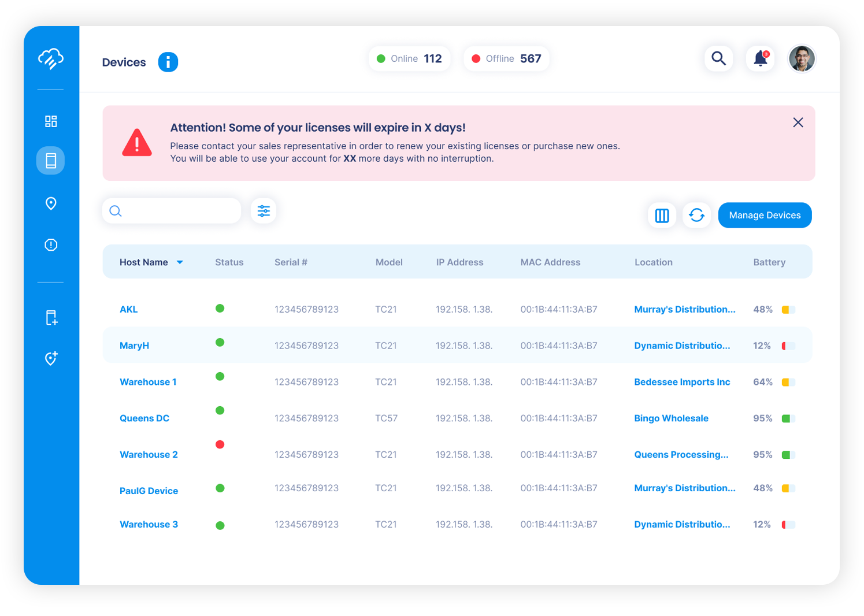Open the Warehouse 1 device link
This screenshot has width=864, height=616.
pyautogui.click(x=148, y=382)
